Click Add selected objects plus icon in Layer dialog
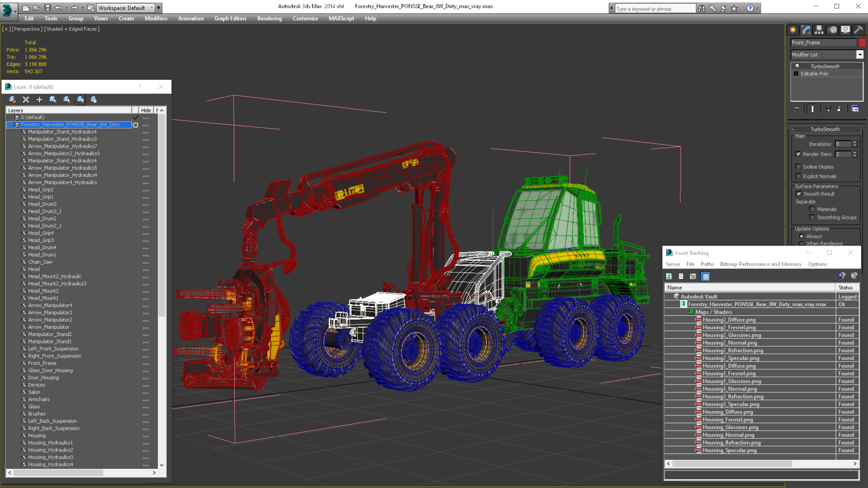The height and width of the screenshot is (488, 868). tap(39, 99)
